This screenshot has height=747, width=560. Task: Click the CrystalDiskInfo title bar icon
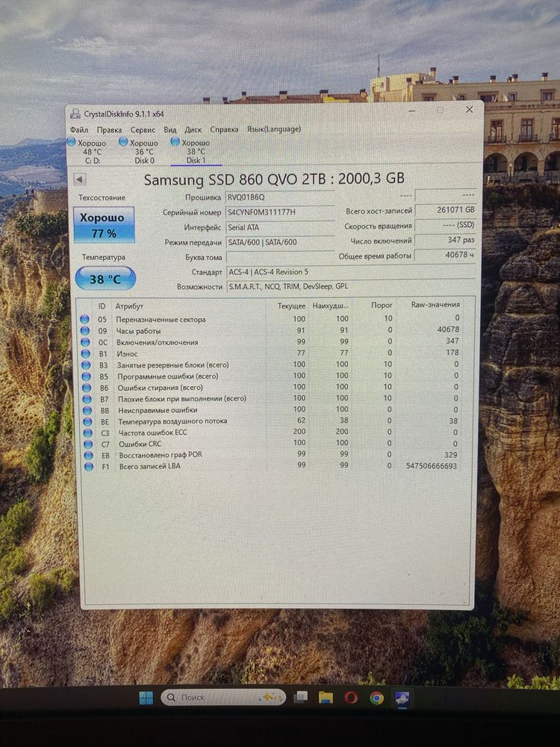click(x=75, y=114)
